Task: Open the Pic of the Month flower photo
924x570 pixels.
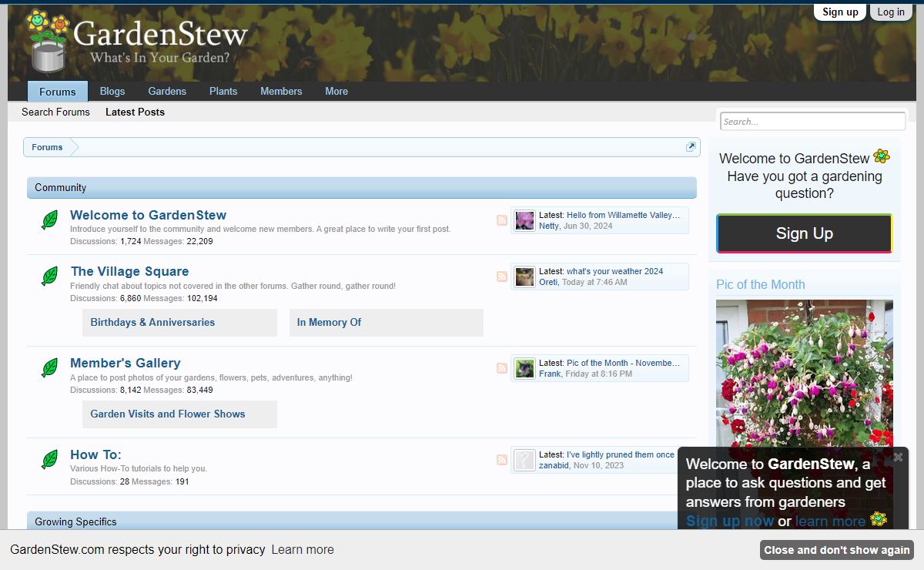Action: (805, 374)
